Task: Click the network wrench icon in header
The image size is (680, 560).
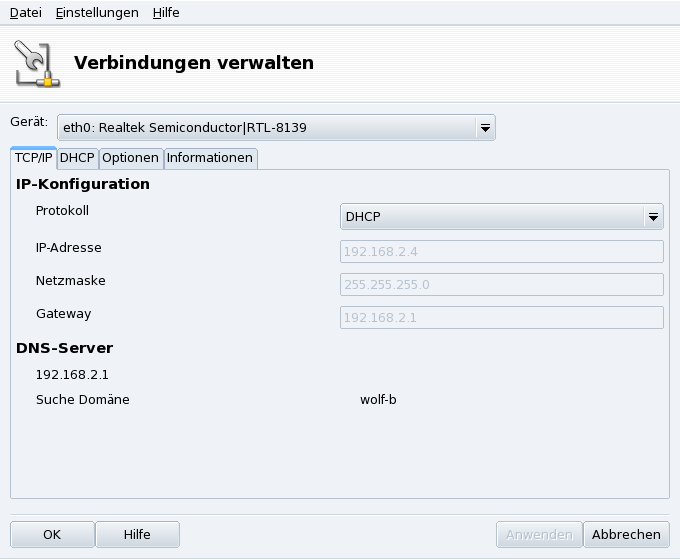Action: tap(37, 63)
